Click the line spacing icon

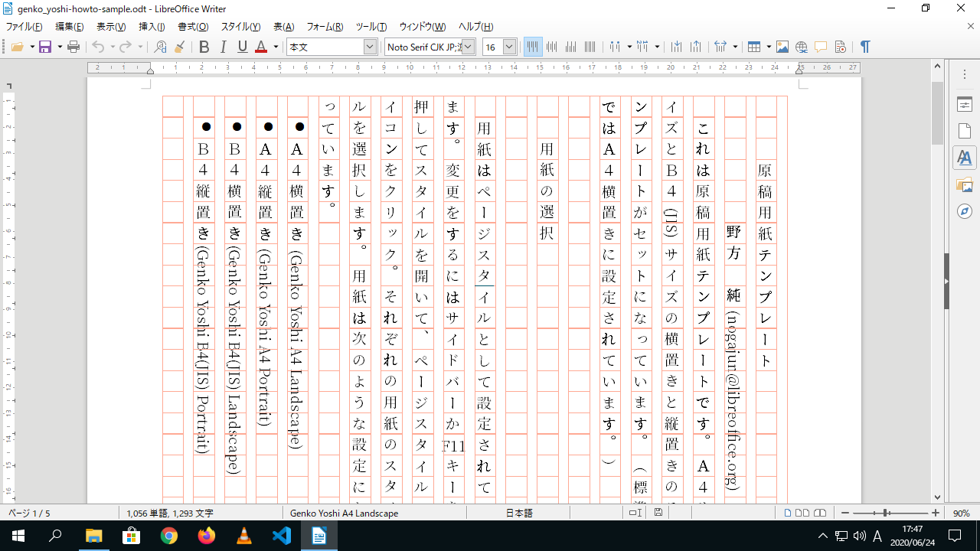(720, 47)
